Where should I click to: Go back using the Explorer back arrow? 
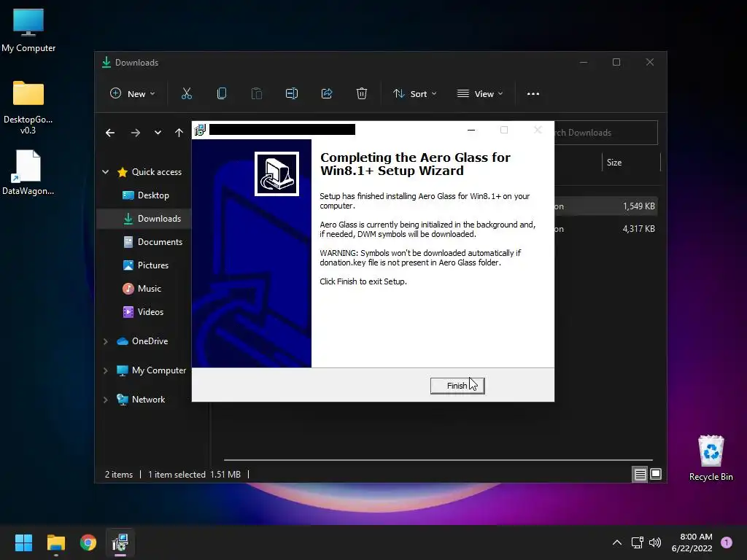[x=110, y=133]
